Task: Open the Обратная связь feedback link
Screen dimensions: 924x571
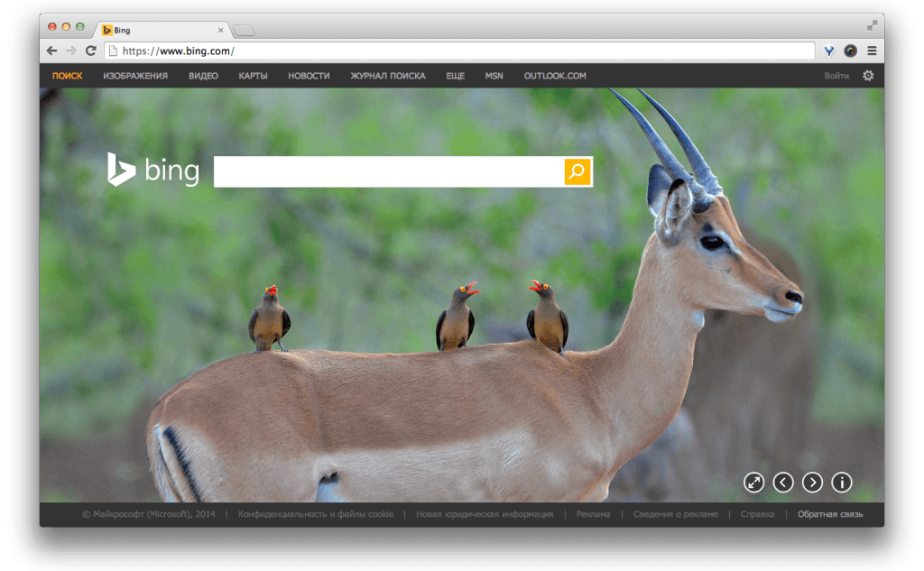Action: pyautogui.click(x=829, y=514)
